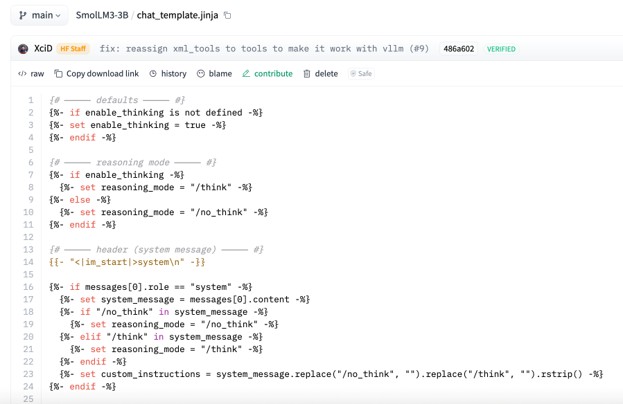View the raw file
The width and height of the screenshot is (623, 404).
pyautogui.click(x=31, y=74)
